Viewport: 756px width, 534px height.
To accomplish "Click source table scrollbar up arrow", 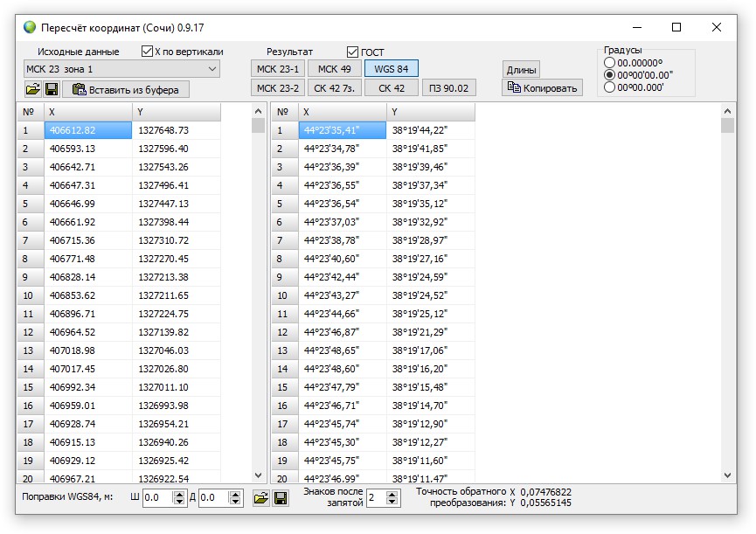I will [259, 111].
